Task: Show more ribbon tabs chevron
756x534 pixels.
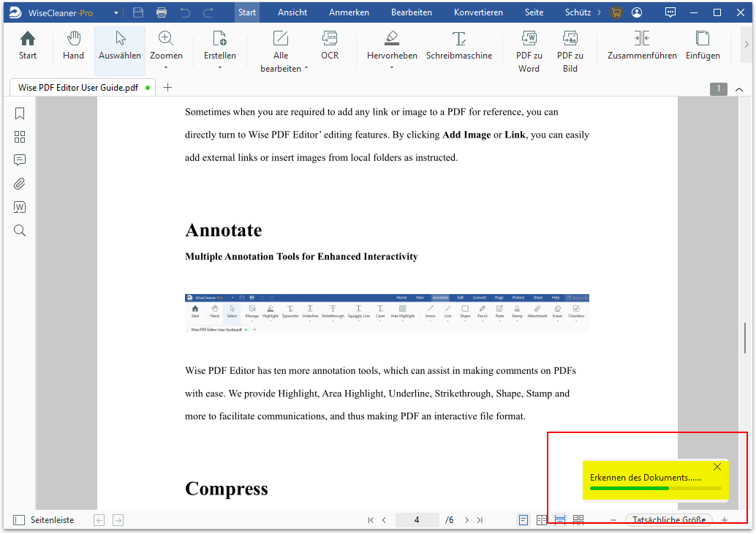Action: tap(600, 12)
